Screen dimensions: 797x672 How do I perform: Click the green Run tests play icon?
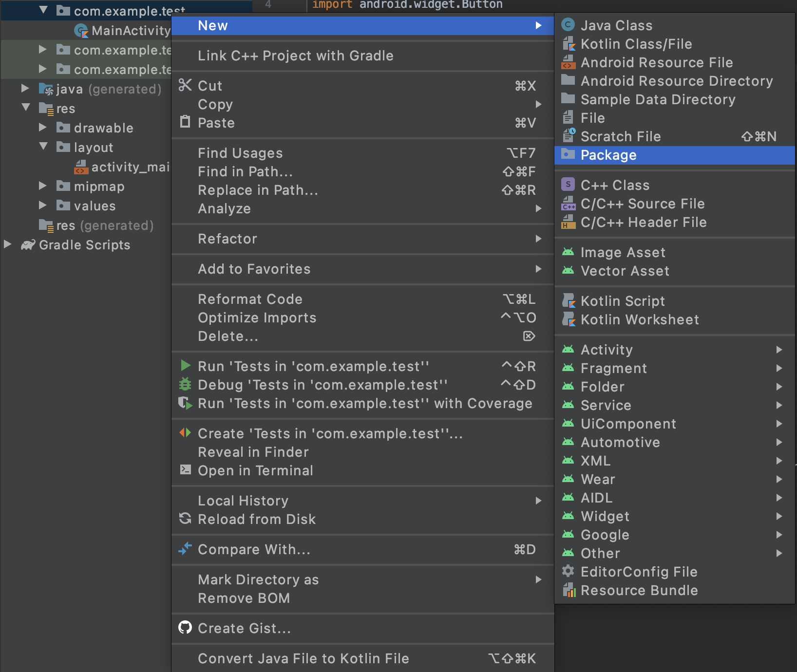point(185,366)
